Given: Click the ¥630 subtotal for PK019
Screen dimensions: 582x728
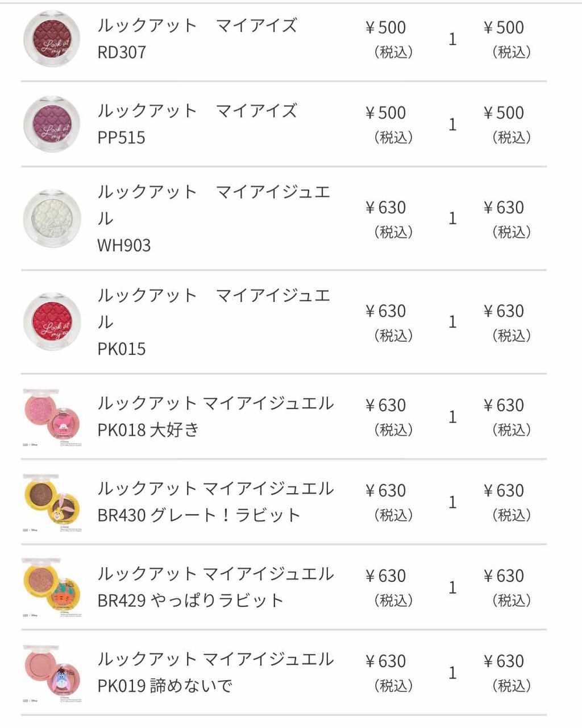Looking at the screenshot, I should (x=504, y=661).
